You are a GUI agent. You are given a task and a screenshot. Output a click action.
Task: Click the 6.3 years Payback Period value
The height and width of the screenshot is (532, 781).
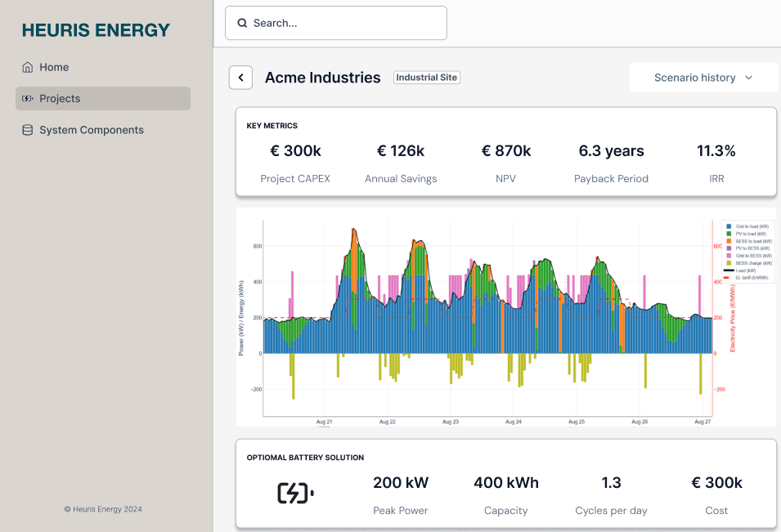coord(611,151)
